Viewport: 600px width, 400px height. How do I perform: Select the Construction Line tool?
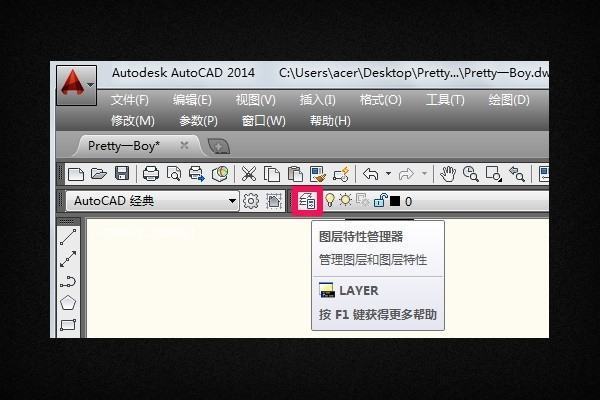pos(68,260)
